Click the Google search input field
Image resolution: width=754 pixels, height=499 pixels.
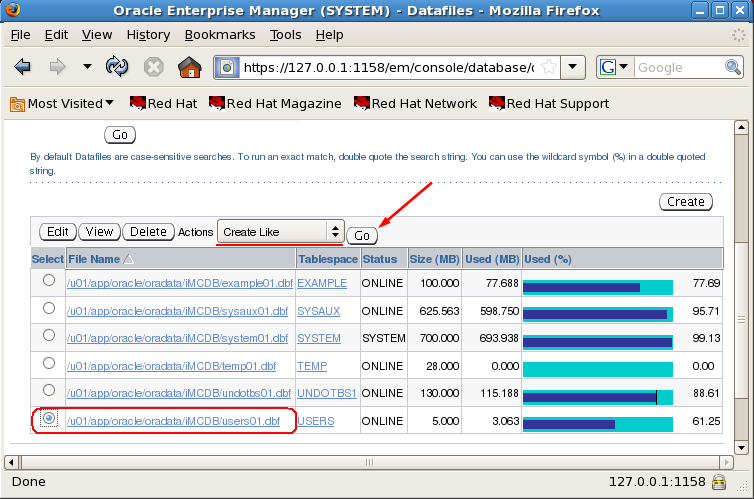coord(679,67)
